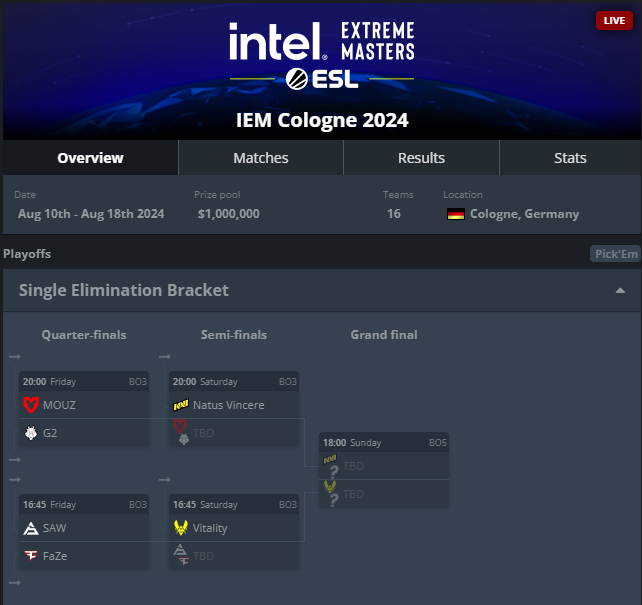This screenshot has height=605, width=642.
Task: Click the faded Vitality question-mark TBD icon
Action: tap(331, 494)
